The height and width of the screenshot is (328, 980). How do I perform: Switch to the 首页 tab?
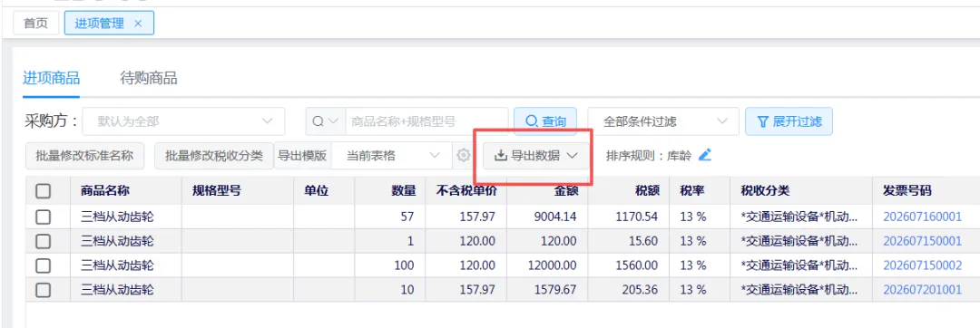[x=35, y=24]
